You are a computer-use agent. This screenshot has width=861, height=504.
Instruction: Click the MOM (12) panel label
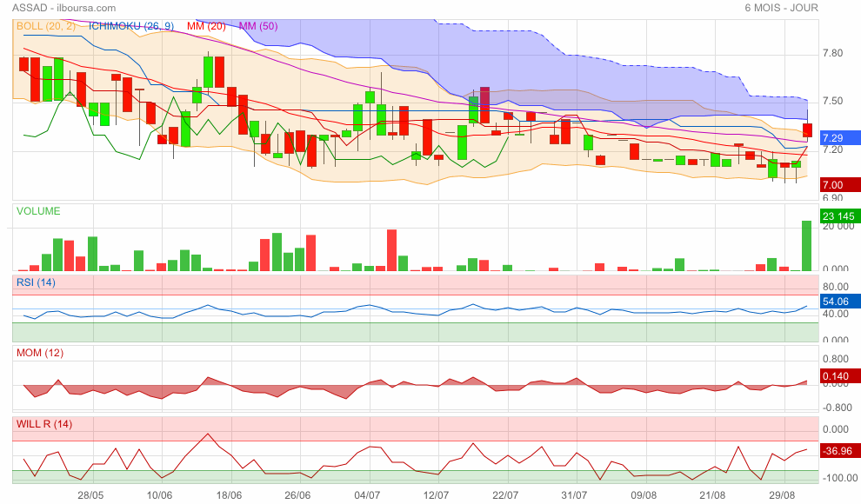(40, 353)
